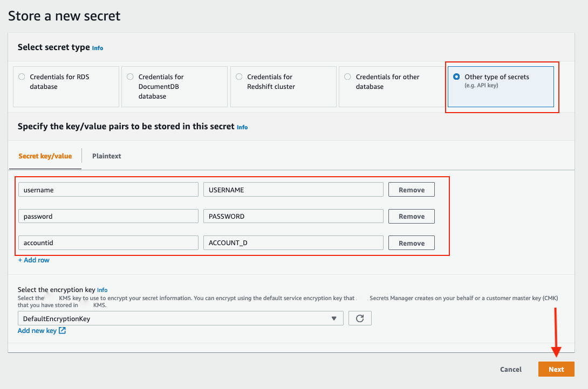This screenshot has height=389, width=588.
Task: Remove the password key row
Action: point(411,217)
